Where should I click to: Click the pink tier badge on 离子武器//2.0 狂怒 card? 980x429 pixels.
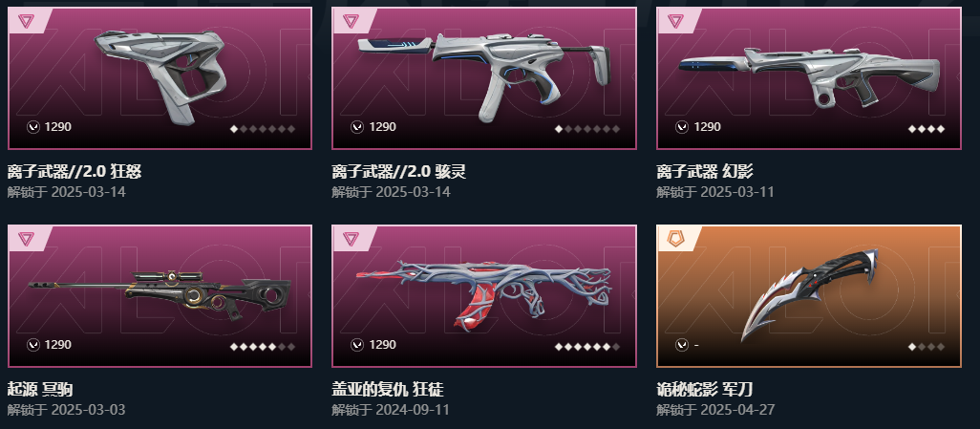(26, 21)
